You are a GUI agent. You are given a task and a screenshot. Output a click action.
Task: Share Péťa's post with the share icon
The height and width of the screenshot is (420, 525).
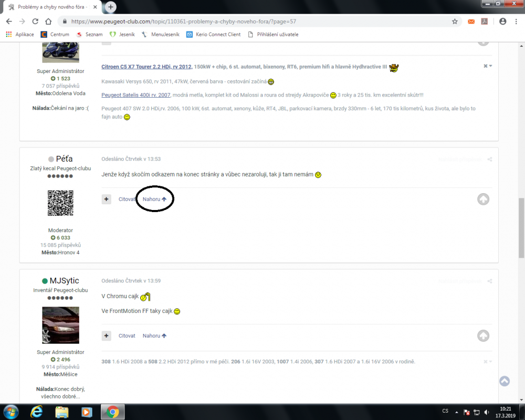point(490,160)
